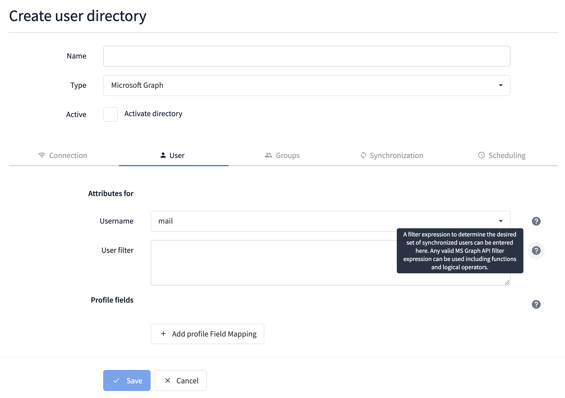Open the Type dropdown showing Microsoft Graph

click(x=307, y=85)
